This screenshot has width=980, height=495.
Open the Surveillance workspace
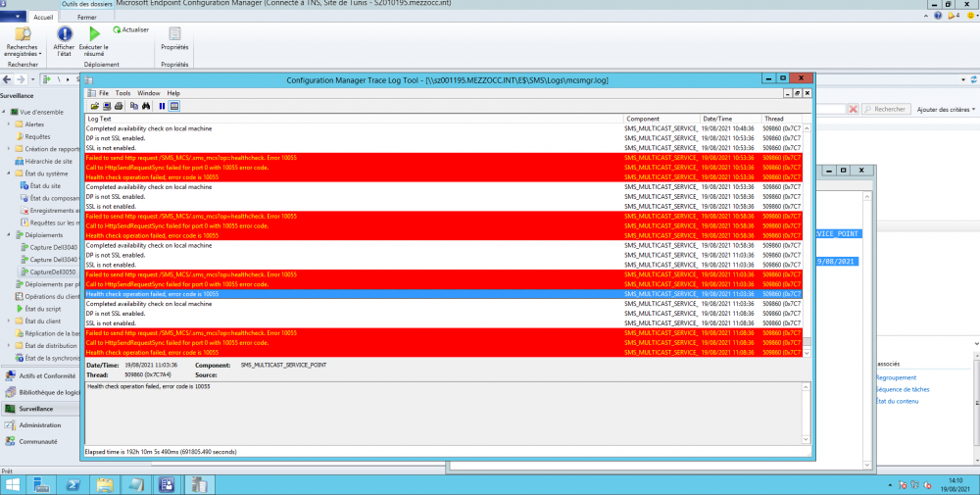(40, 409)
